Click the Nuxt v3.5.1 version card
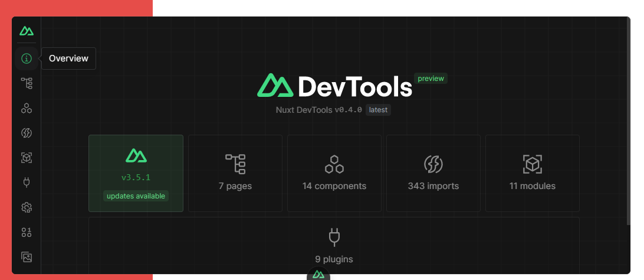This screenshot has height=280, width=644. pos(136,174)
